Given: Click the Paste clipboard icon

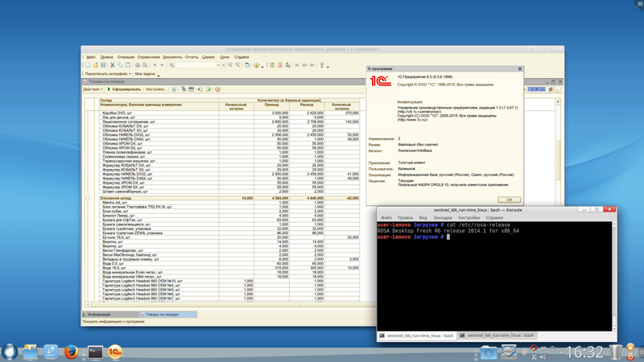Looking at the screenshot, I should tap(128, 65).
